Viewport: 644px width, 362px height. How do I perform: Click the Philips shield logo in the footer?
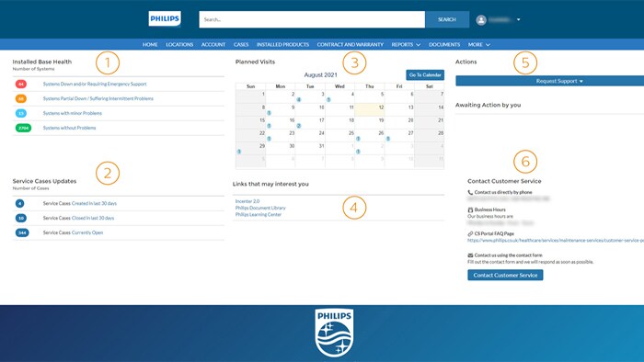(334, 333)
